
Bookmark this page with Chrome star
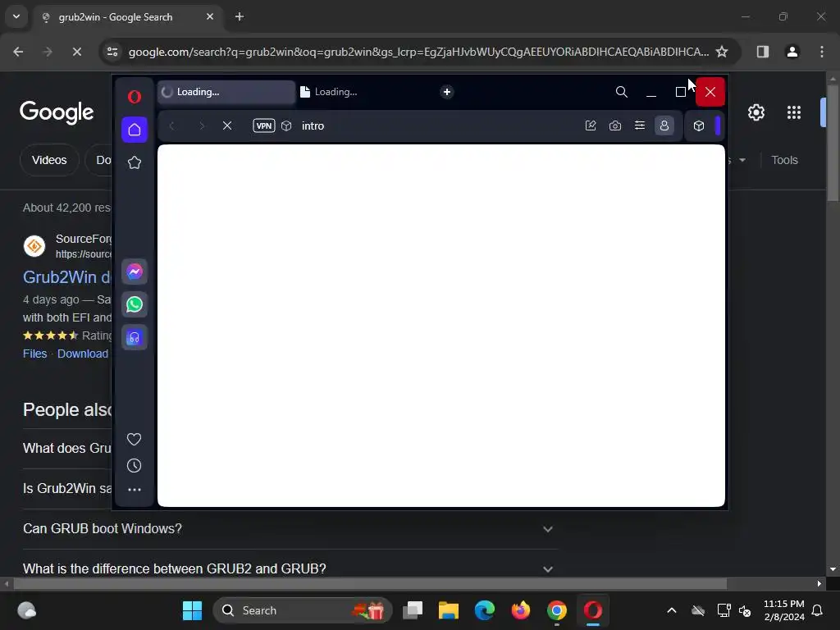(722, 52)
